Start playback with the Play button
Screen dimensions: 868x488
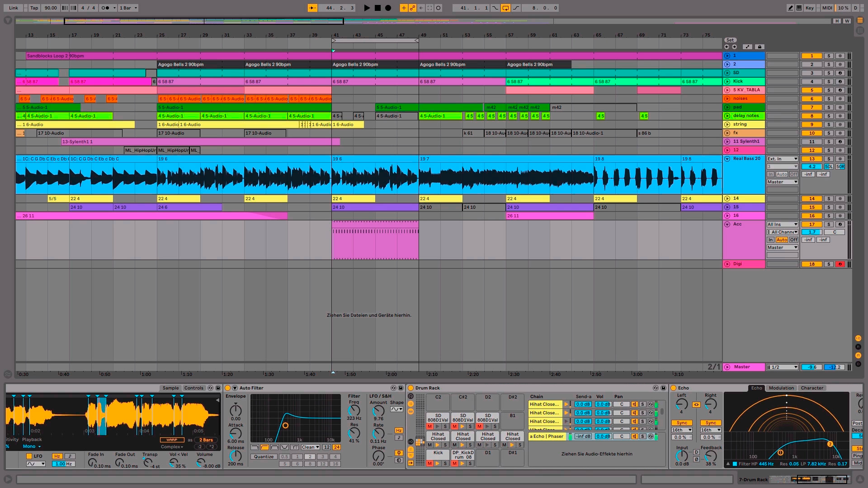[x=367, y=8]
